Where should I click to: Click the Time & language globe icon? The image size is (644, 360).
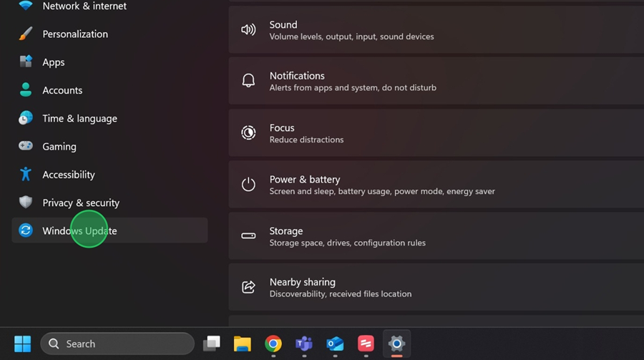[x=26, y=118]
